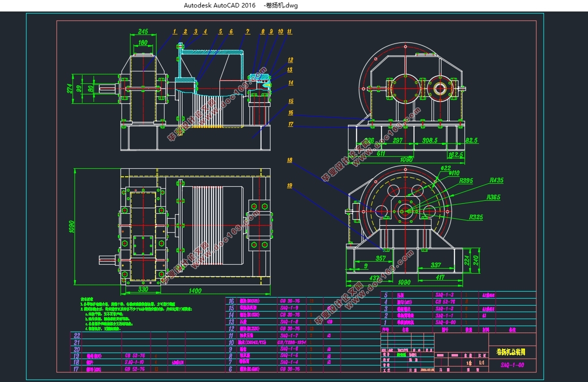
Task: Click the 序号 column header
Action: (385, 330)
